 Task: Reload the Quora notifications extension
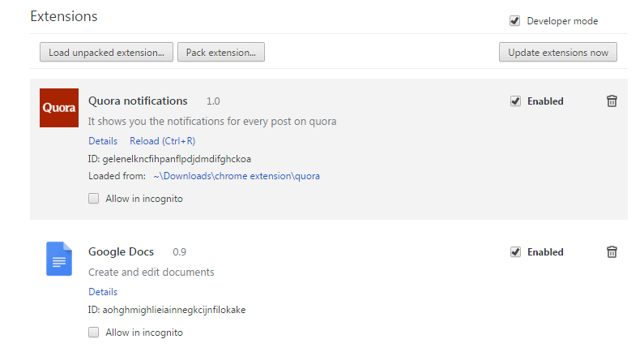click(162, 141)
